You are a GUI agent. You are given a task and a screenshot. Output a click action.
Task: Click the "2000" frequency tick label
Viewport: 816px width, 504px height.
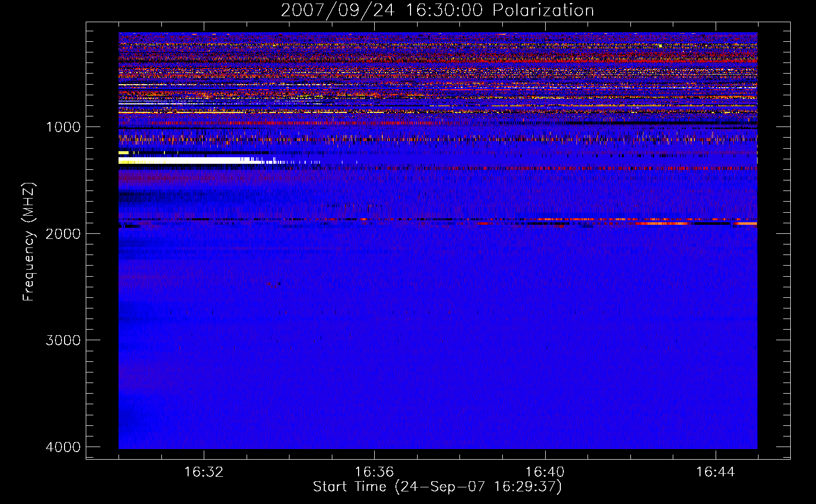(x=63, y=234)
